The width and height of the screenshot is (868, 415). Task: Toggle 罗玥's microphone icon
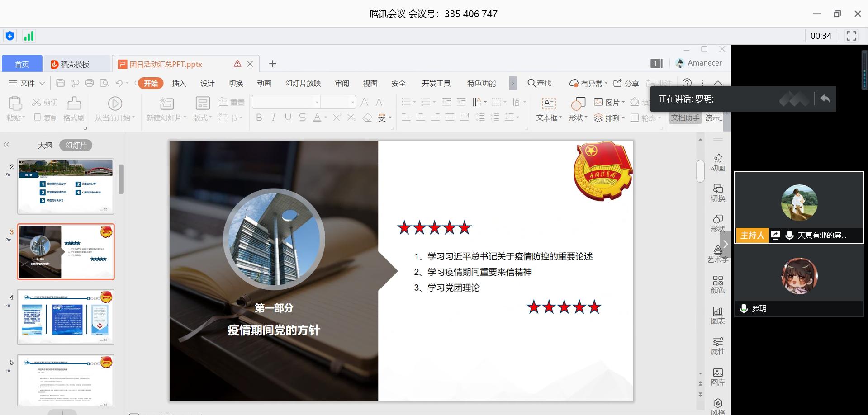click(x=743, y=308)
